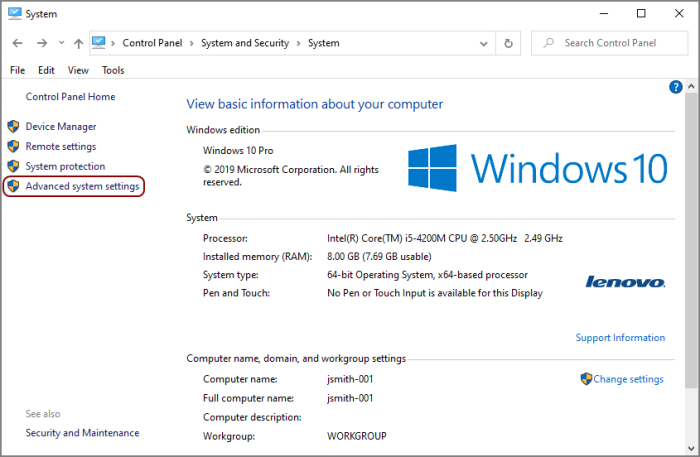Open the blue Help question mark
Viewport: 700px width, 457px height.
click(x=675, y=87)
